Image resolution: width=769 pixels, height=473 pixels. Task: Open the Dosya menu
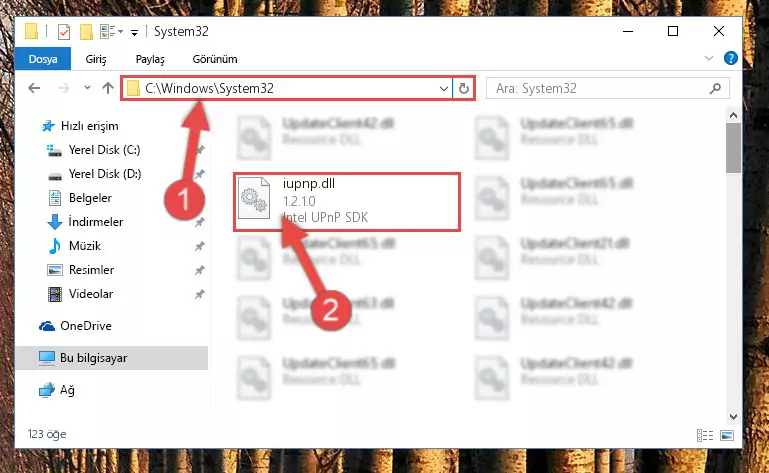(43, 59)
